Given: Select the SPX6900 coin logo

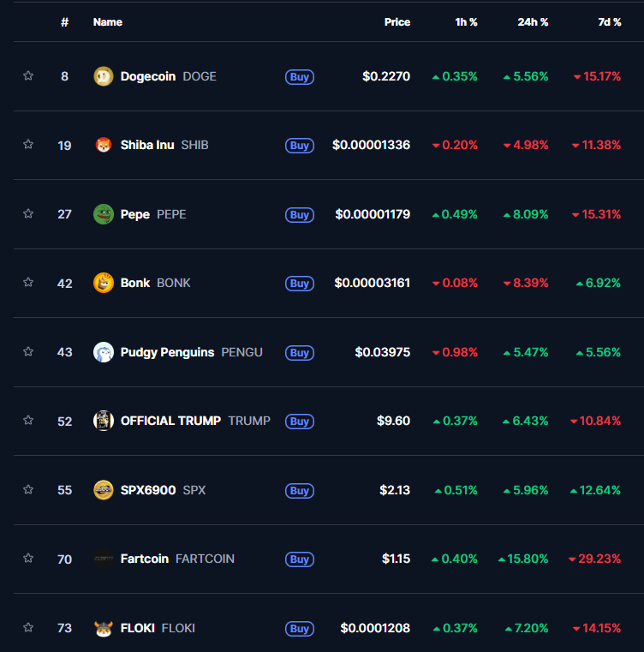Looking at the screenshot, I should (x=103, y=490).
